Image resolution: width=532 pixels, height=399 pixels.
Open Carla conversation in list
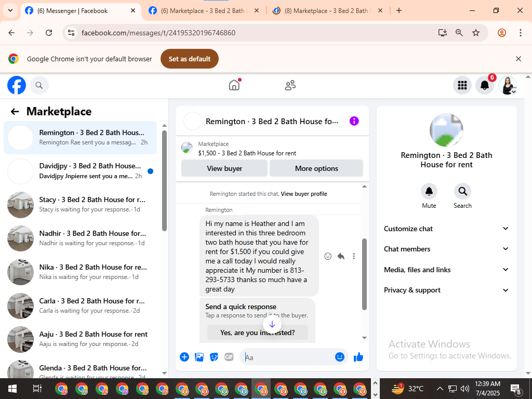(81, 305)
